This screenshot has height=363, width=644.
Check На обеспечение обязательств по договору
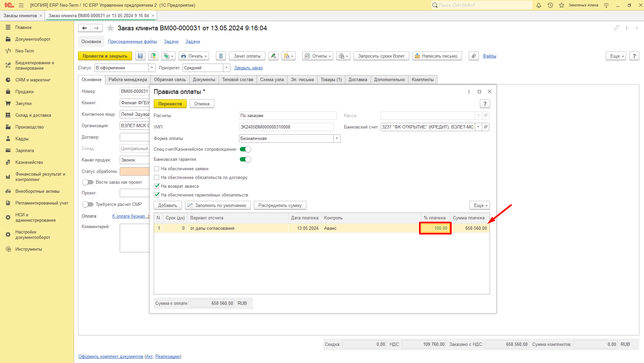[157, 178]
